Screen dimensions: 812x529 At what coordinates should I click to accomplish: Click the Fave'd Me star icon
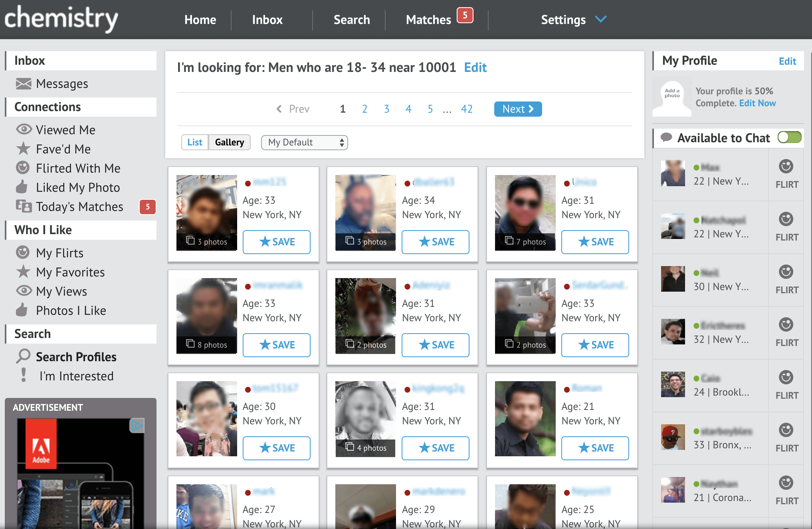tap(23, 148)
